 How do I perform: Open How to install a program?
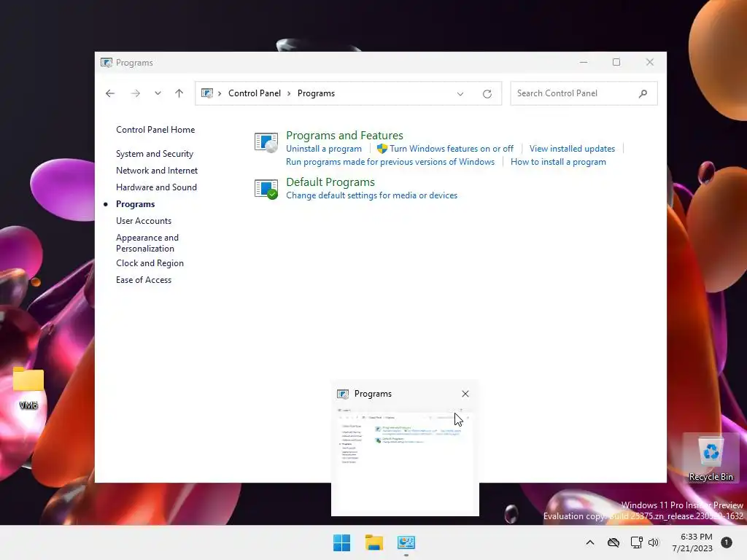[558, 162]
